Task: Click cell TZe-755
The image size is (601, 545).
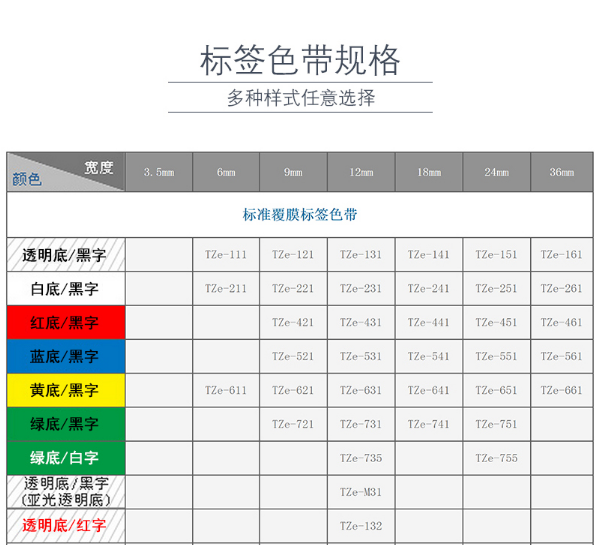Action: coord(497,458)
